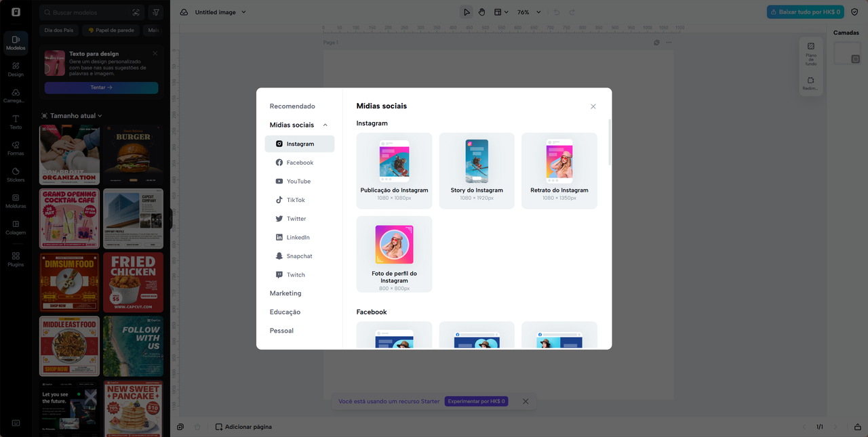868x437 pixels.
Task: Select Twitter in the sidebar list
Action: tap(300, 219)
